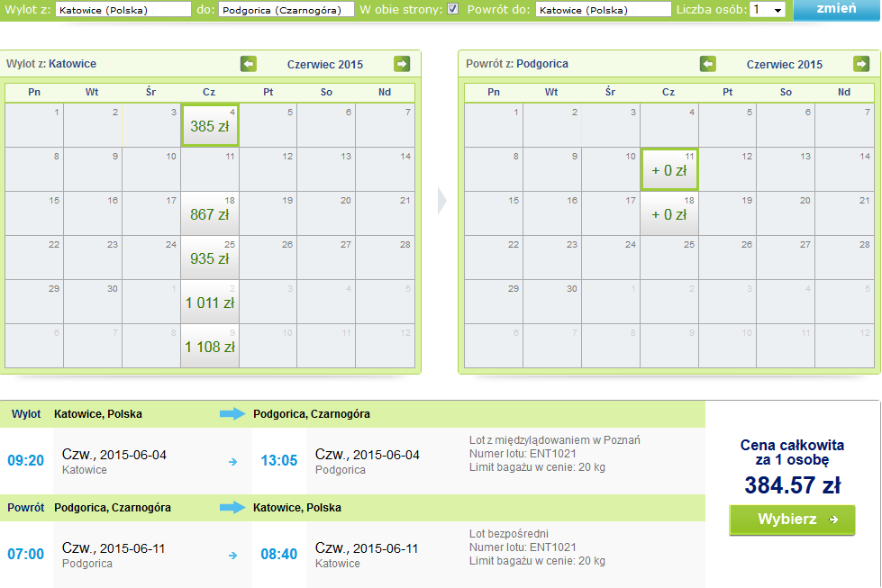Go to next month in departure calendar
Screen dimensions: 882x588
click(402, 64)
